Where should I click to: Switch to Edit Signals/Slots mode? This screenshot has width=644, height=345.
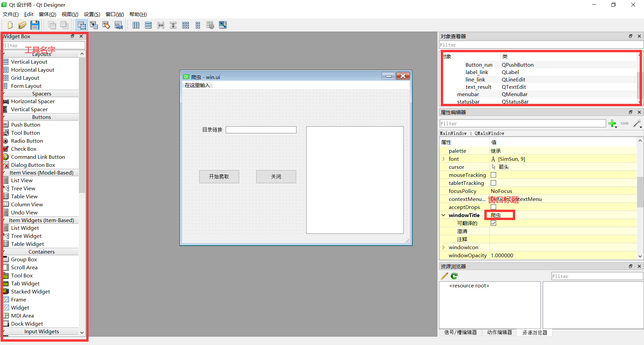click(94, 25)
